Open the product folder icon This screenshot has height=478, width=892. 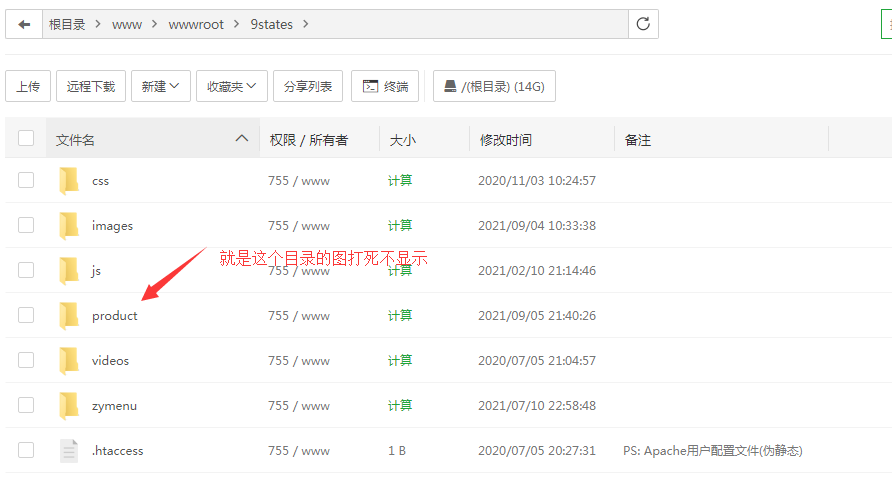pos(69,316)
